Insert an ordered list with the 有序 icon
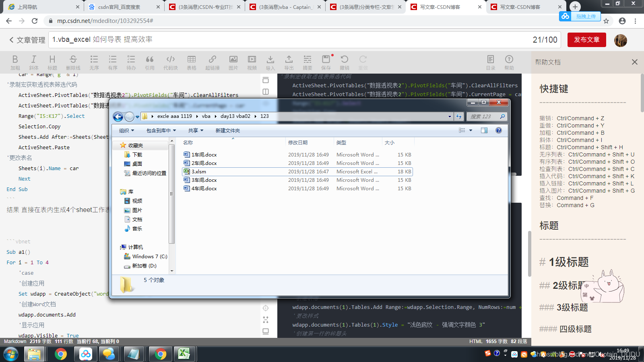Viewport: 644px width, 362px height. tap(113, 62)
